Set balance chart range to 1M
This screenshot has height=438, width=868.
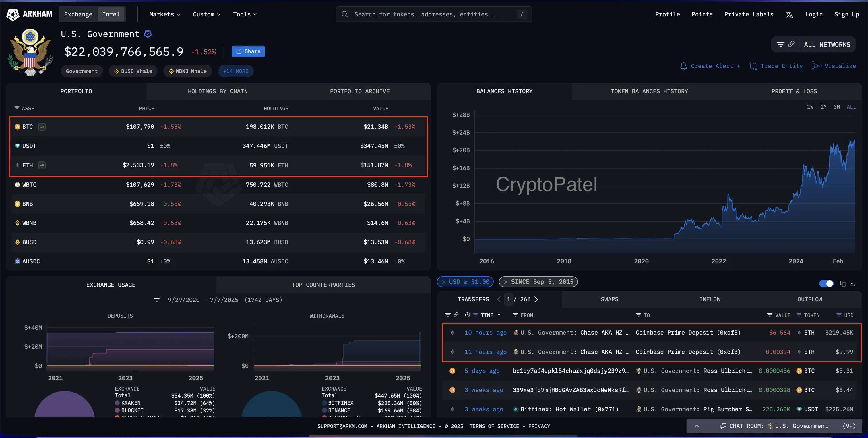click(823, 107)
